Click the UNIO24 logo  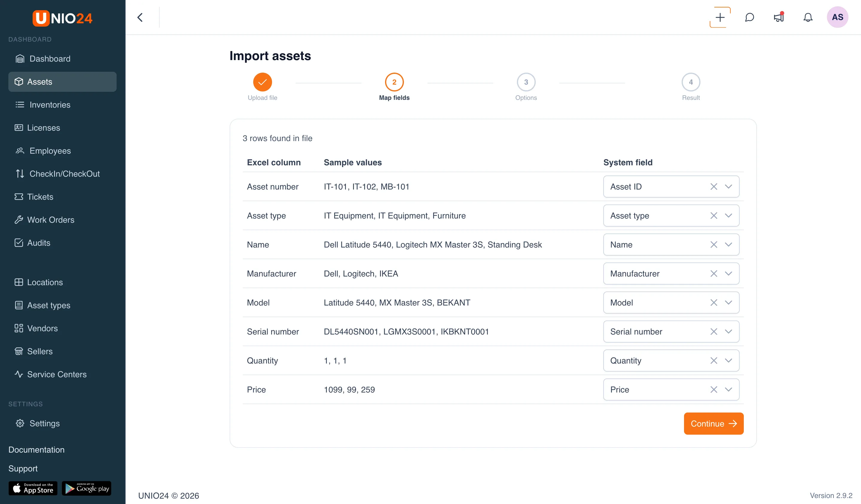coord(62,18)
